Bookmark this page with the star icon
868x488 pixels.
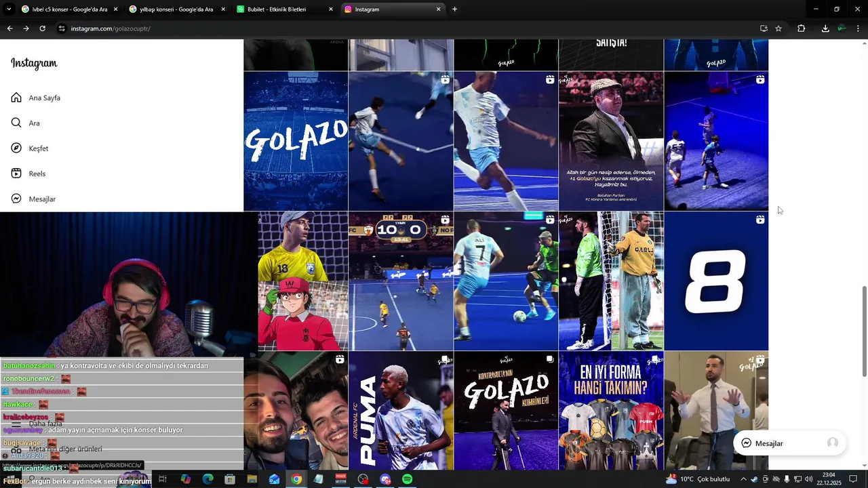click(x=778, y=28)
